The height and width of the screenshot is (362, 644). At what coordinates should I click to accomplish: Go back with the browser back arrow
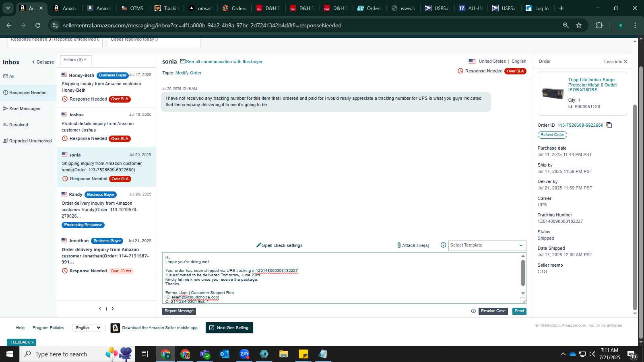(9, 25)
